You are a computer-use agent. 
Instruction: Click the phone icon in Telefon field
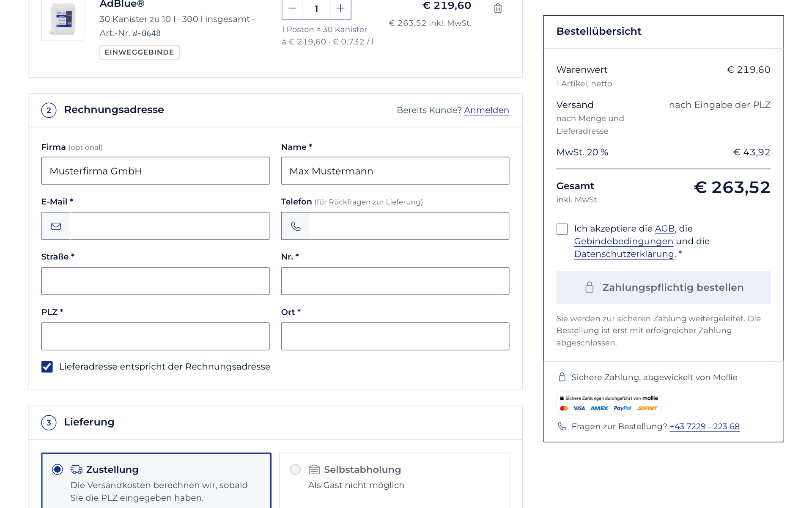pos(296,226)
